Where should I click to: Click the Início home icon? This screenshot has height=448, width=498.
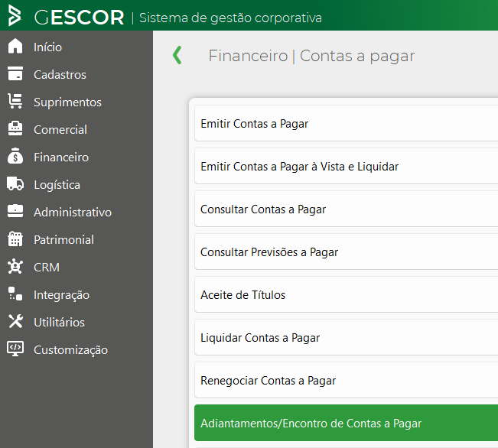(15, 47)
